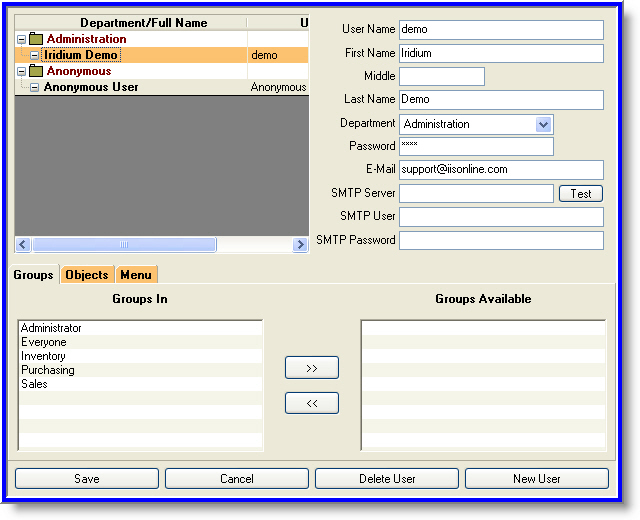Create a New User
This screenshot has height=520, width=640.
[536, 479]
